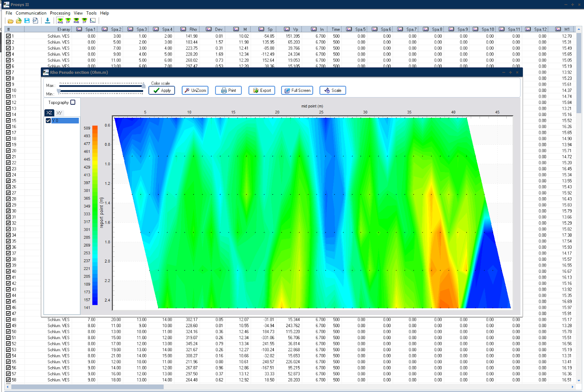
Task: Open the View menu
Action: tap(78, 13)
